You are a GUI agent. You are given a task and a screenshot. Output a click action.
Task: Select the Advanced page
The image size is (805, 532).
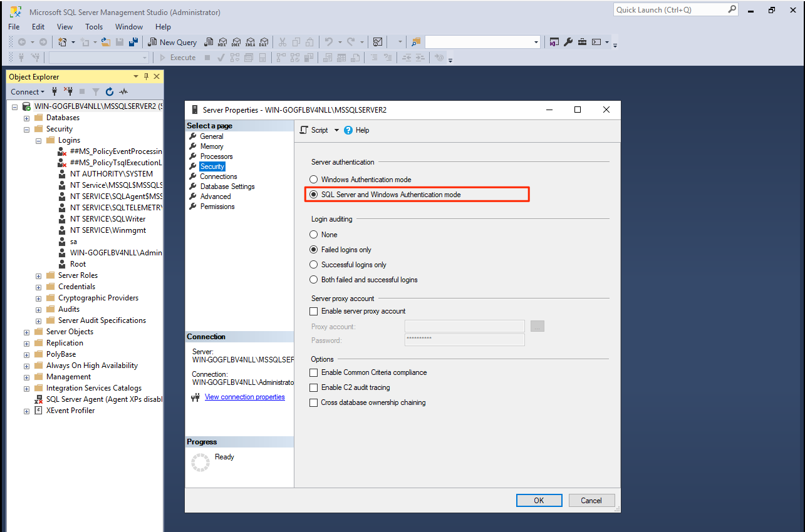coord(216,197)
